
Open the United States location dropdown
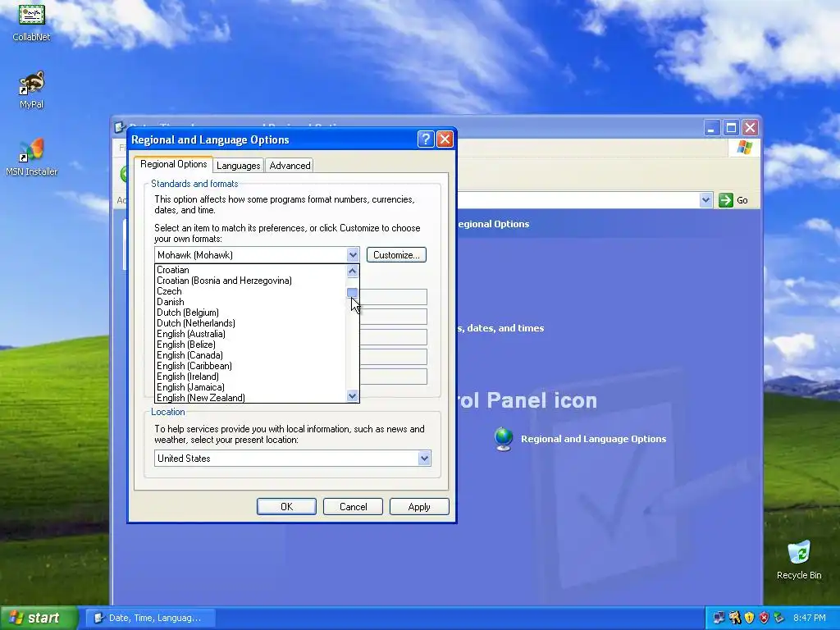click(x=424, y=458)
